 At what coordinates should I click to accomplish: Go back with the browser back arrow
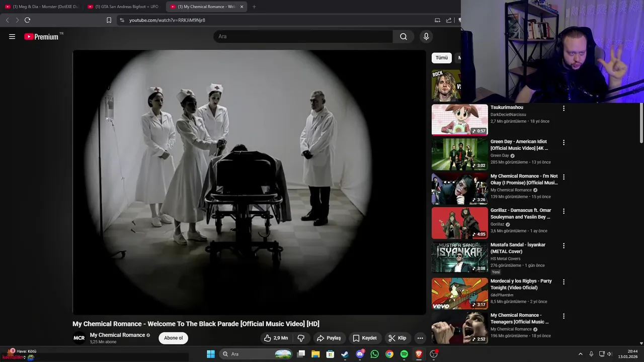7,20
